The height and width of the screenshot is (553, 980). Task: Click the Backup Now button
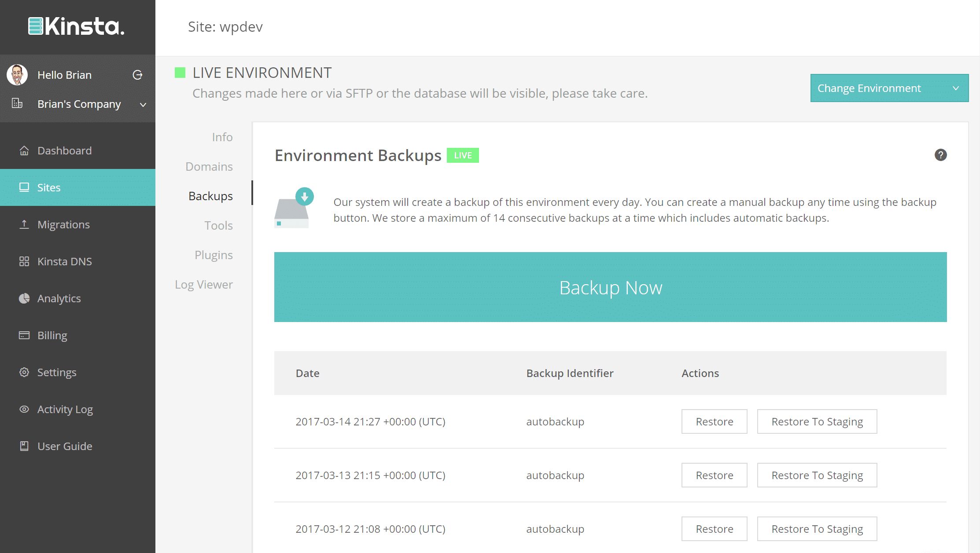pyautogui.click(x=610, y=287)
